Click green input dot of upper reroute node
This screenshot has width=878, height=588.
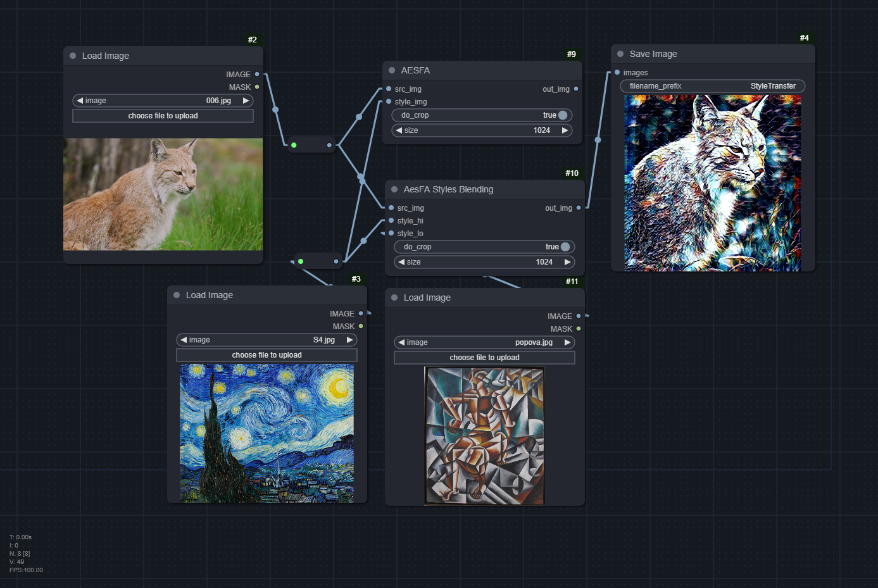click(x=294, y=145)
